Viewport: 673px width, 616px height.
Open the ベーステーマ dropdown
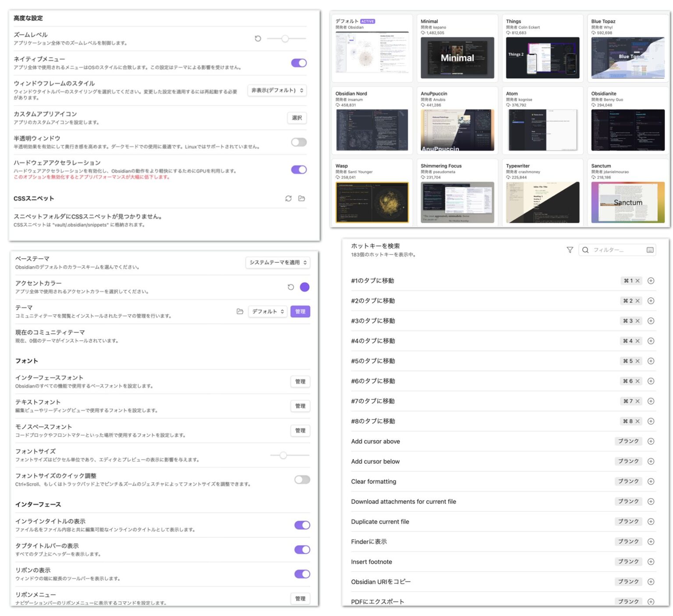click(277, 263)
